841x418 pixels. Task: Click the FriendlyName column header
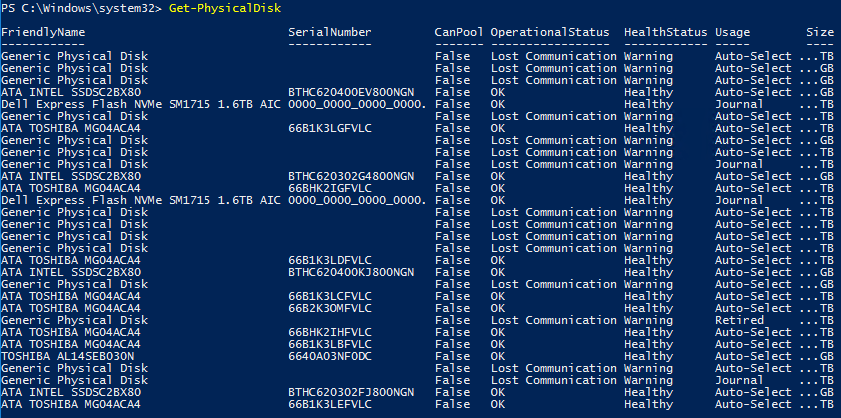(x=43, y=32)
